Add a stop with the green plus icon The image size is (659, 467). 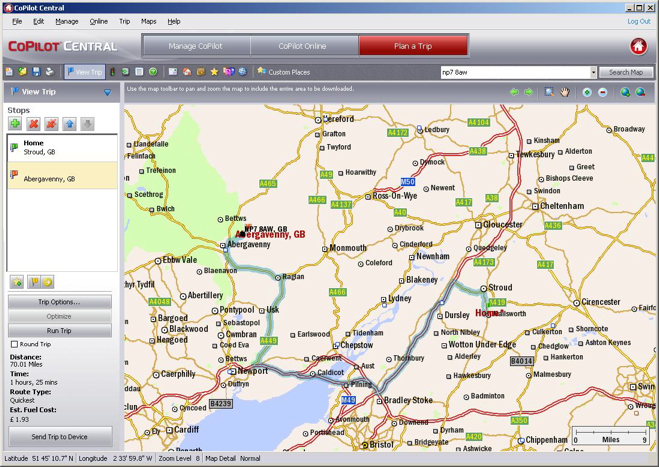[x=16, y=124]
